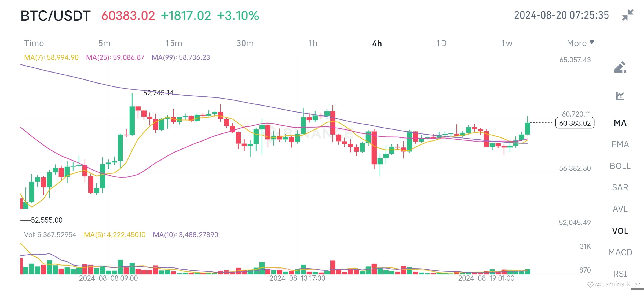Screen dimensions: 644x290
Task: Open the More intervals dropdown
Action: coord(580,43)
